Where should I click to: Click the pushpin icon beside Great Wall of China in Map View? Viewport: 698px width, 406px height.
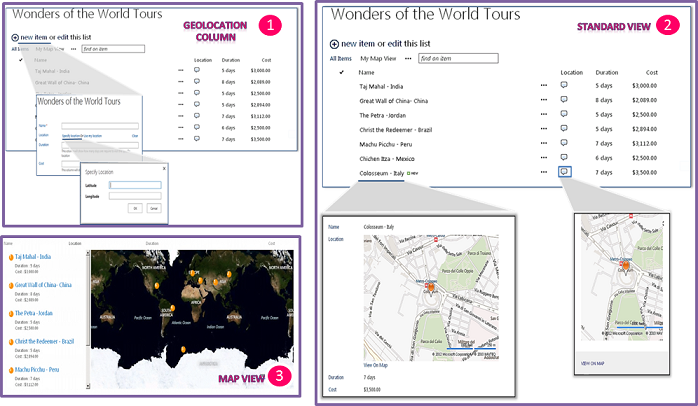coord(11,285)
